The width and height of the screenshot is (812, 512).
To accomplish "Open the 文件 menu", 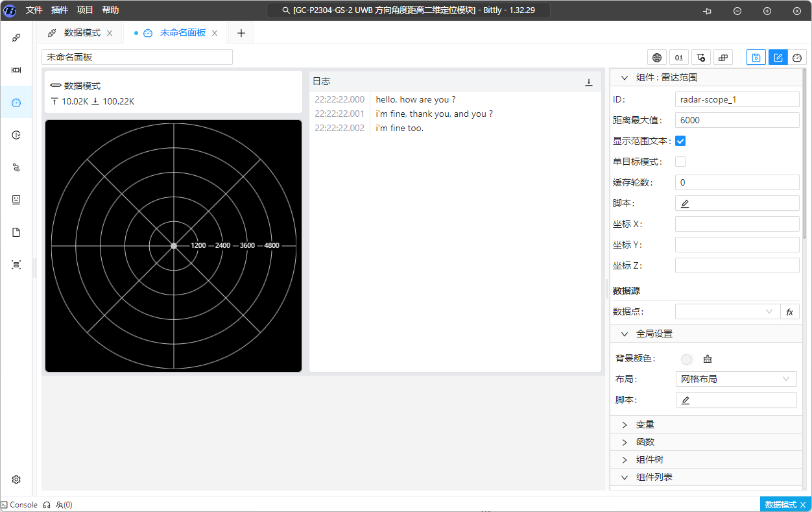I will [x=34, y=10].
